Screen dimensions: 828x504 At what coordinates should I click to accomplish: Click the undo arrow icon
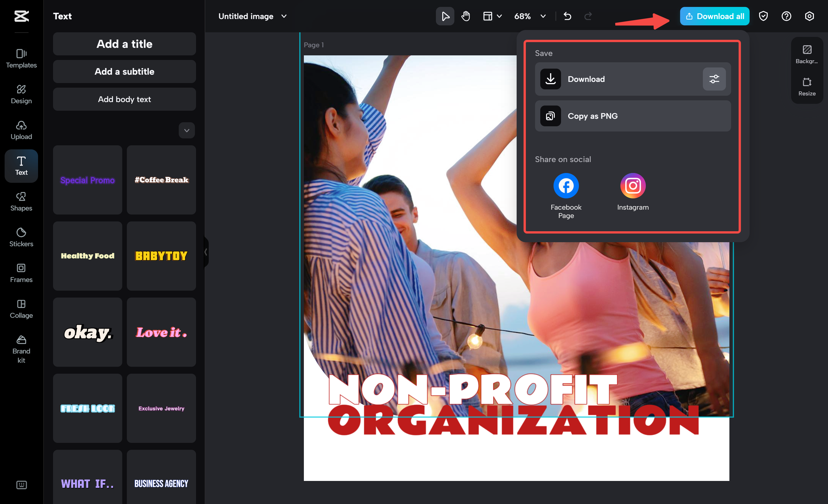(567, 16)
